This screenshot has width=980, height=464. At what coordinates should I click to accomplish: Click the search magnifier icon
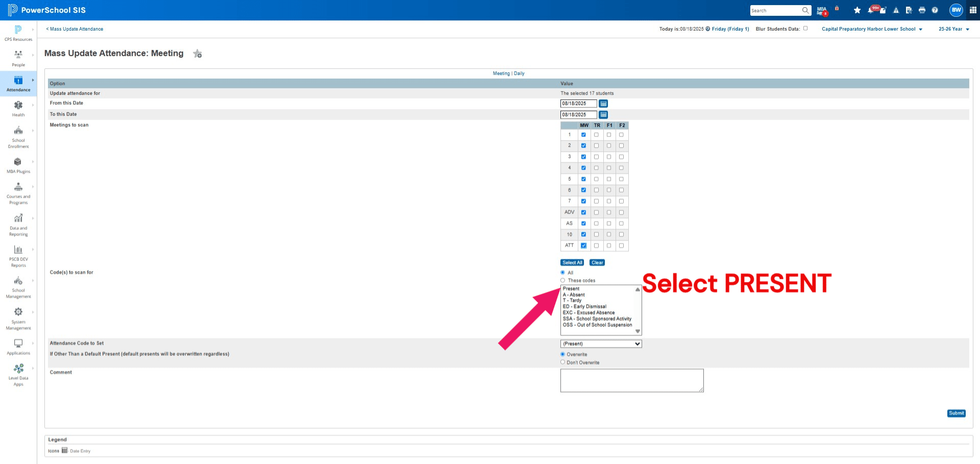pos(805,10)
